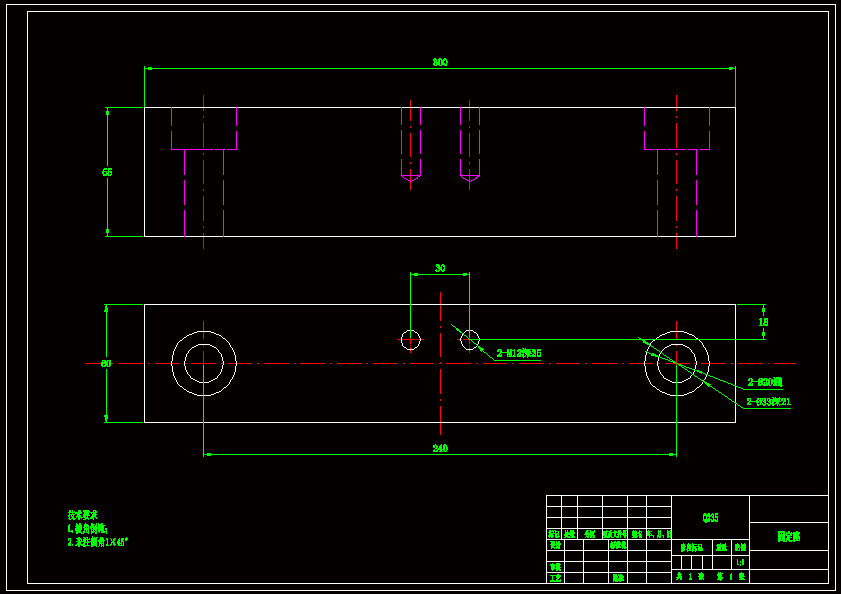Select the left M12 hole circle in plan view
The width and height of the screenshot is (841, 594).
(411, 340)
